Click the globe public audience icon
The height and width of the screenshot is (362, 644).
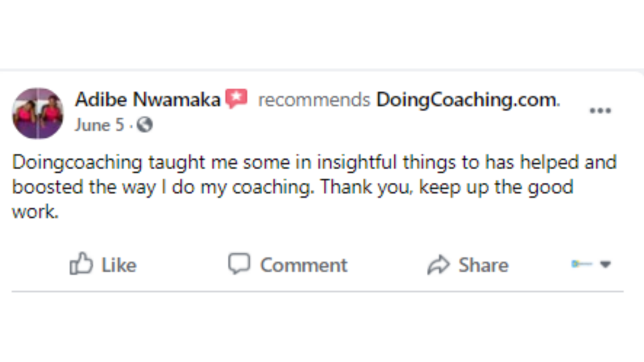tap(145, 125)
